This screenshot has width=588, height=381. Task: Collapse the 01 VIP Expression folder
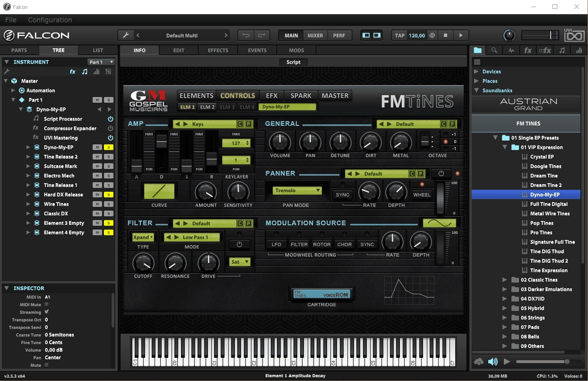tap(504, 147)
